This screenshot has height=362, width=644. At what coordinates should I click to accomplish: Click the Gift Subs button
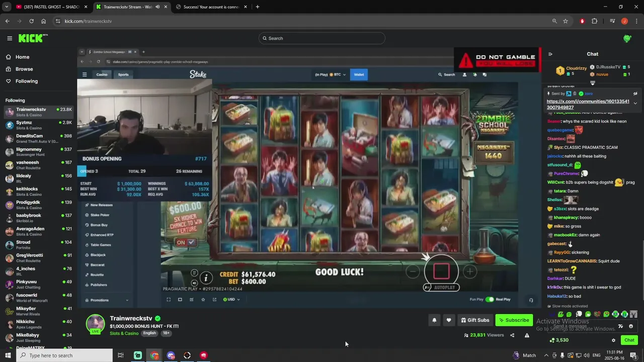tap(475, 320)
